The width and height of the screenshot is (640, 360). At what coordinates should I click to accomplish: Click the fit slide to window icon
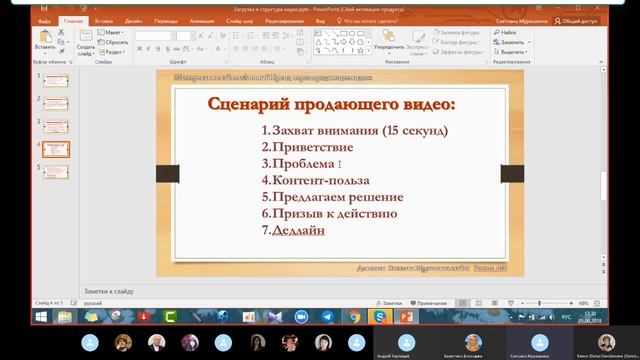[597, 303]
